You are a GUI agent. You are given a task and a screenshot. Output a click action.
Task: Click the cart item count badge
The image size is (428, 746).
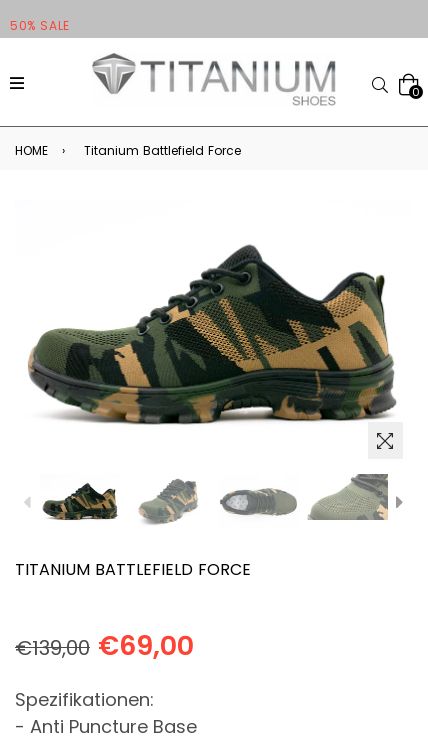(416, 92)
